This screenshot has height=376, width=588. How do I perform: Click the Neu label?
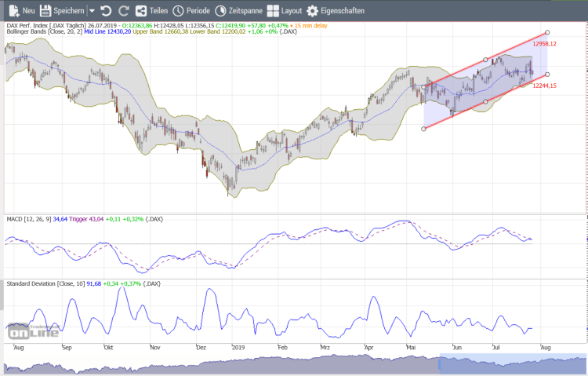29,11
